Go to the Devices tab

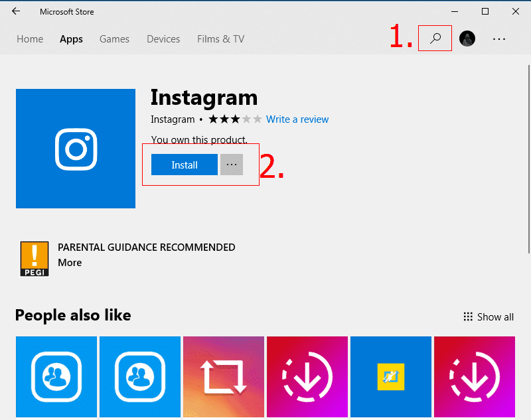(x=163, y=39)
